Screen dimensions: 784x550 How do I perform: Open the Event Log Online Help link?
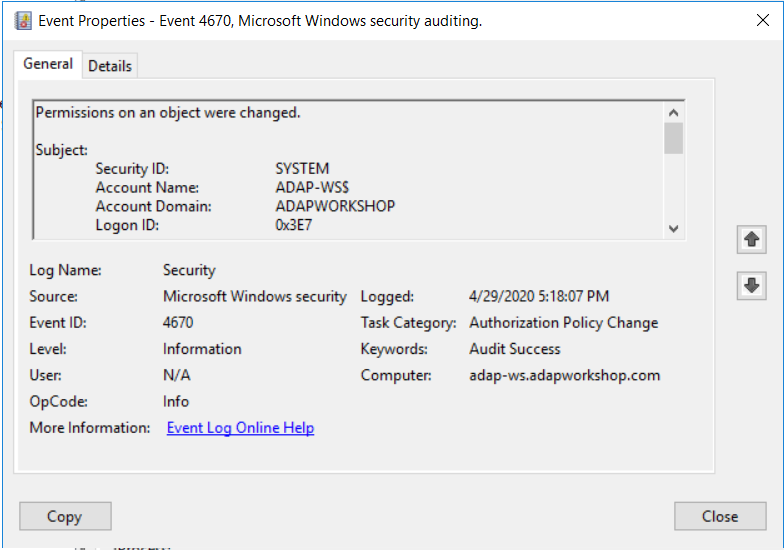pyautogui.click(x=240, y=428)
